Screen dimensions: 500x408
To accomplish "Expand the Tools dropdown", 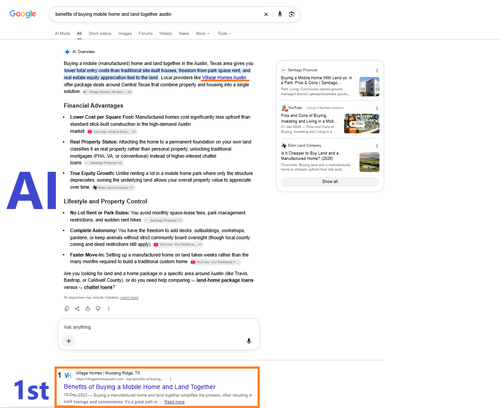I will pos(224,33).
